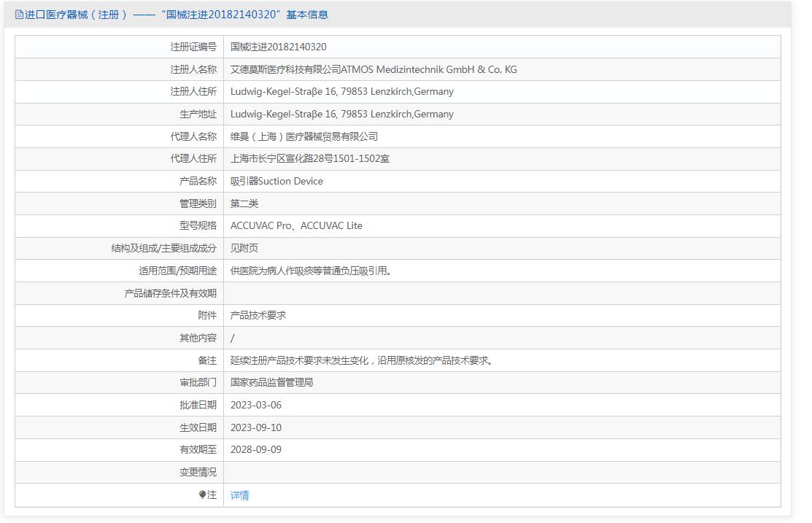
Task: Click the 变更情况 label
Action: coord(198,472)
